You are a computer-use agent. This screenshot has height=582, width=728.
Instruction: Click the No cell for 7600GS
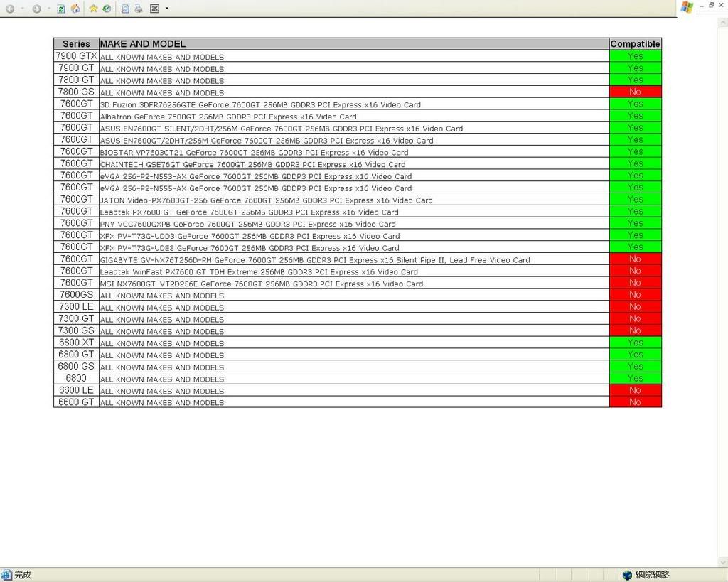click(635, 295)
